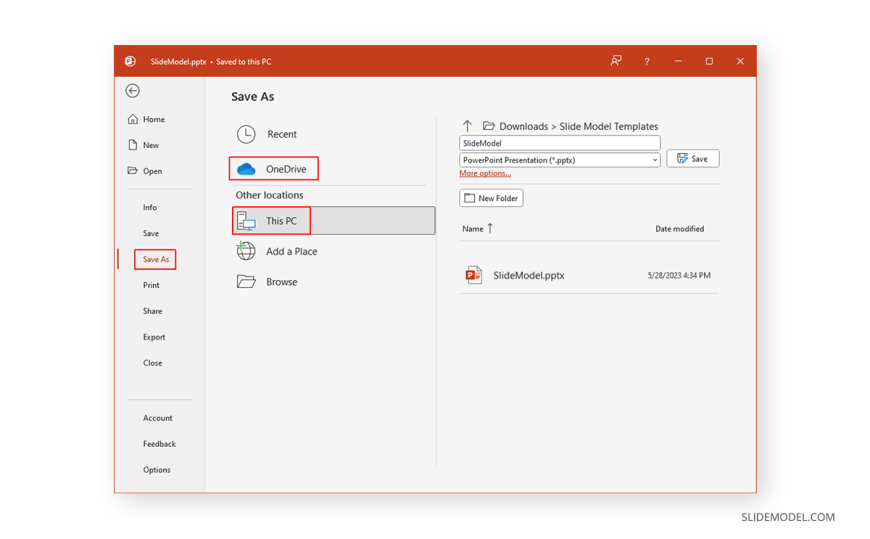
Task: Open the Recent clock icon
Action: click(246, 134)
